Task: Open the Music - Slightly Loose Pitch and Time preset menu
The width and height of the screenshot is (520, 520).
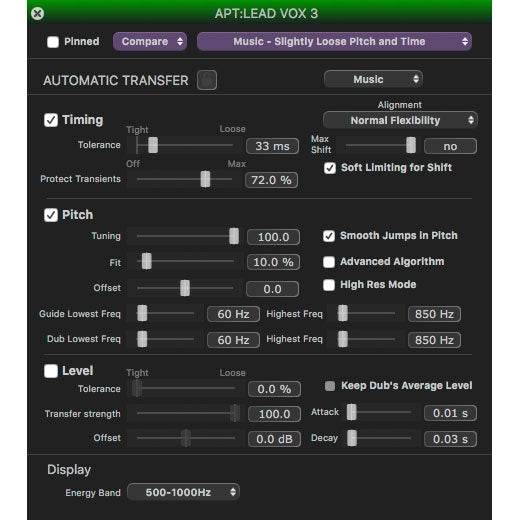Action: [x=334, y=42]
